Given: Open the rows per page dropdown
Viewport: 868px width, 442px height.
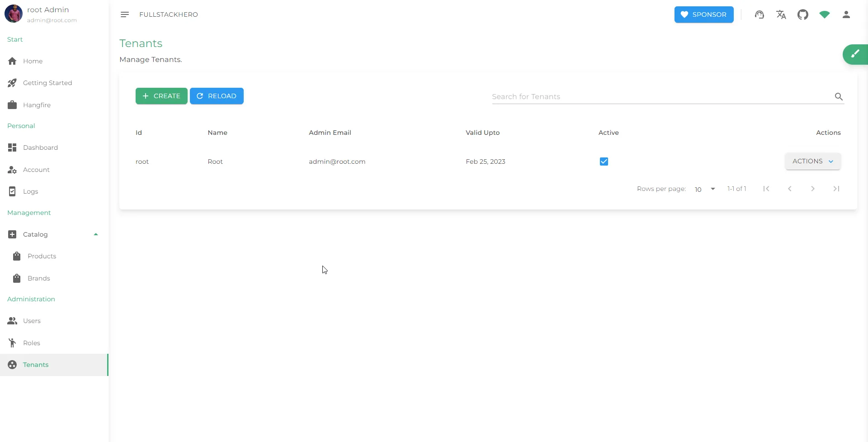Looking at the screenshot, I should [703, 189].
